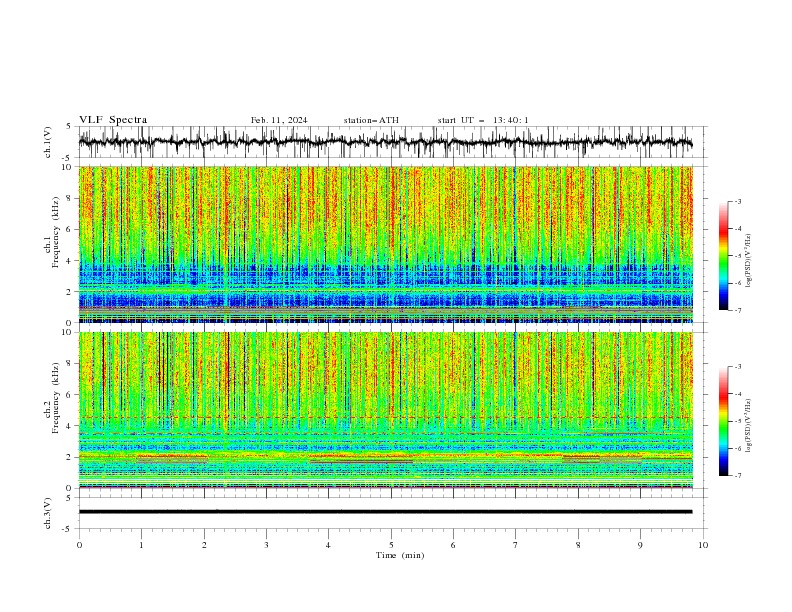Click the 'ch.1(V)' waveform axis label
The height and width of the screenshot is (612, 792).
point(48,142)
